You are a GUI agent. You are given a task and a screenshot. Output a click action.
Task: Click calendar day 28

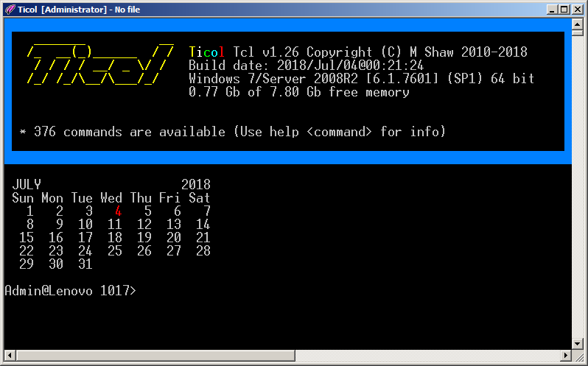[203, 250]
